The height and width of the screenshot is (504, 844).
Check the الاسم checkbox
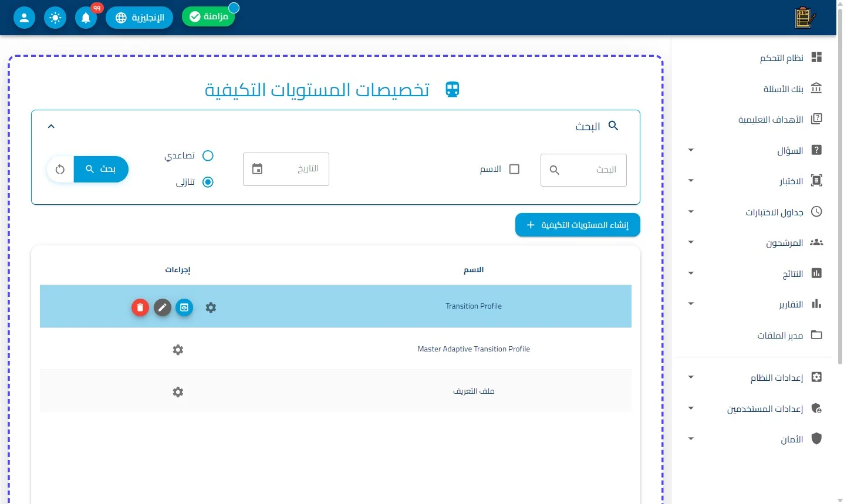[x=514, y=169]
